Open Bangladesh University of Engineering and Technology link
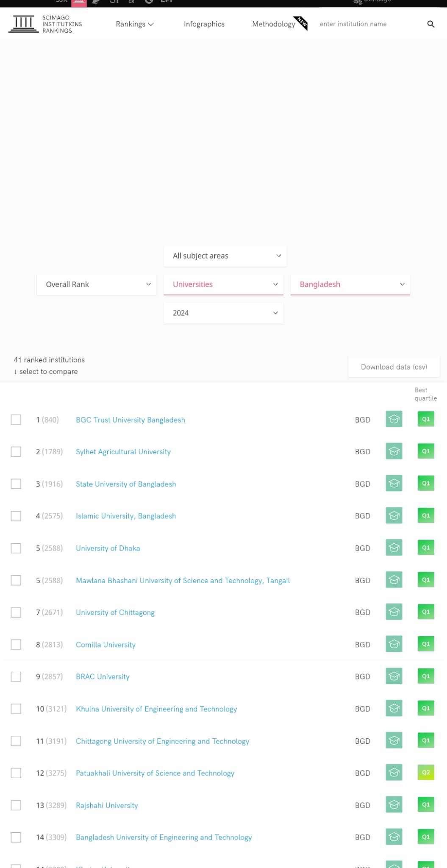 click(x=164, y=837)
